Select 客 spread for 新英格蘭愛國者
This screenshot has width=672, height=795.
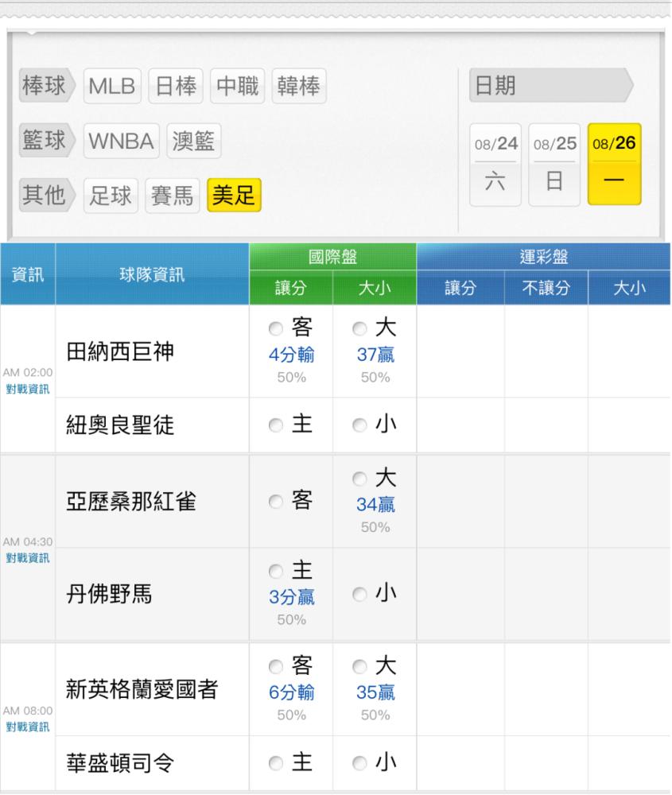click(x=276, y=666)
